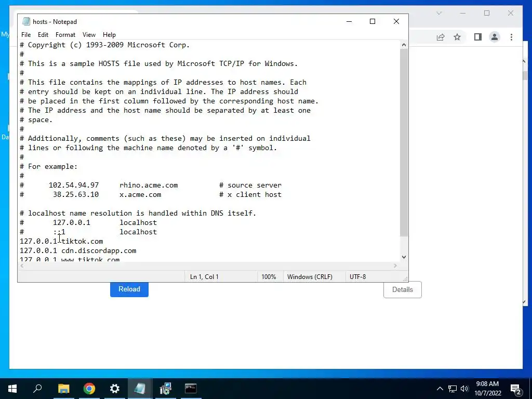
Task: Click the '# For example:' line
Action: [x=48, y=167]
